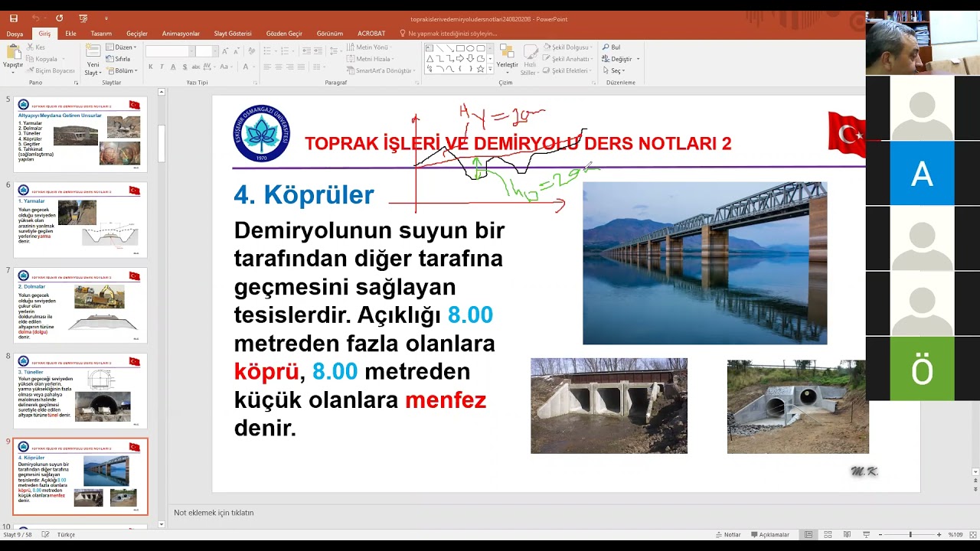Toggle align text left
Image resolution: width=980 pixels, height=551 pixels.
[267, 67]
